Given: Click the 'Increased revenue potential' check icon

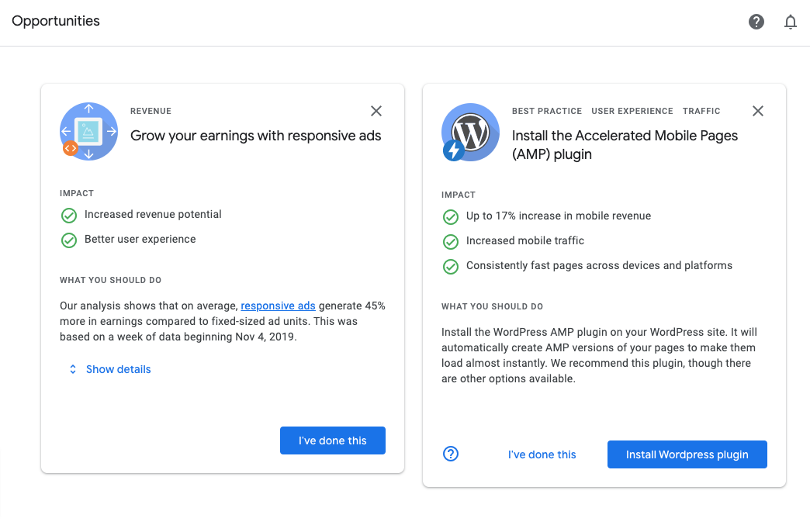Looking at the screenshot, I should [x=69, y=215].
